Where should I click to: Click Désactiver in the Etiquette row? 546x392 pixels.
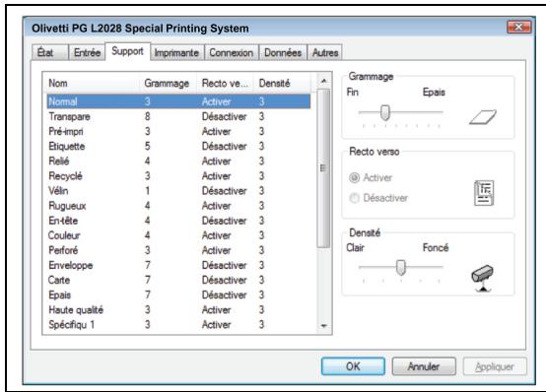[x=225, y=146]
